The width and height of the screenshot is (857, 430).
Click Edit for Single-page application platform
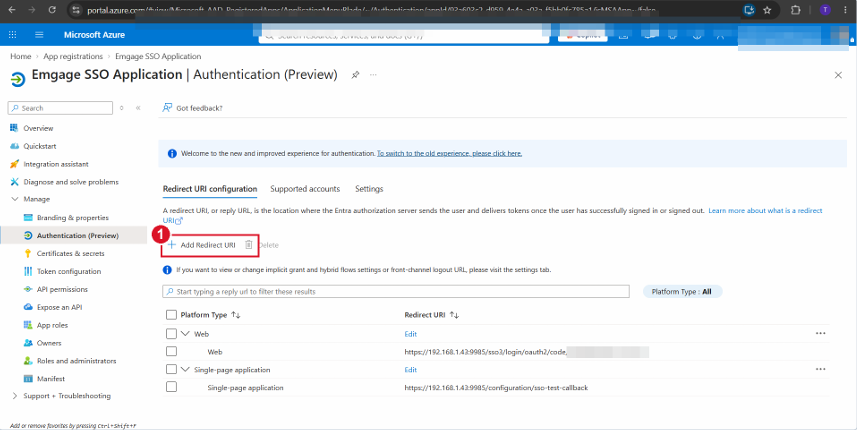(x=410, y=370)
